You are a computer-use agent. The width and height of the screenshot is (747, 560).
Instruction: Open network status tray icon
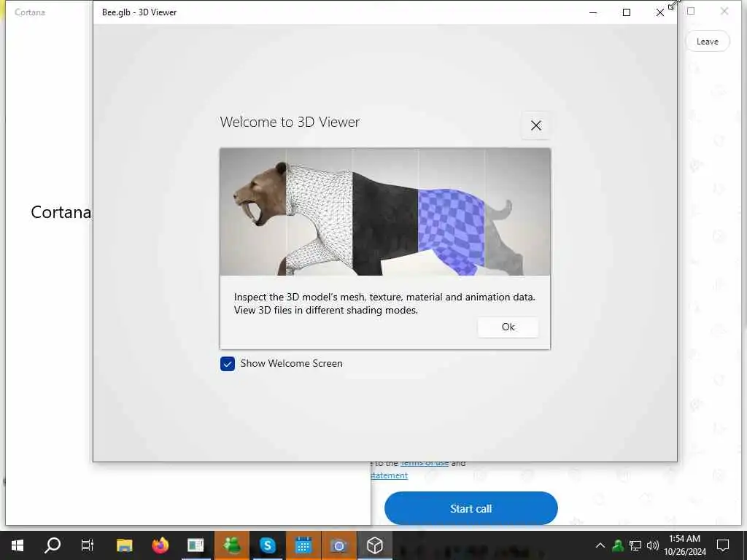tap(635, 545)
